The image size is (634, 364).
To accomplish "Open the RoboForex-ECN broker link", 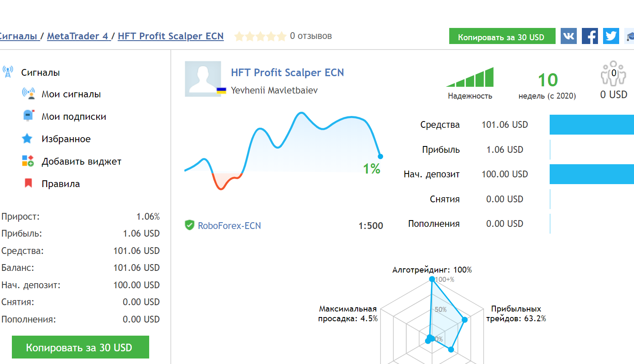I will 229,226.
